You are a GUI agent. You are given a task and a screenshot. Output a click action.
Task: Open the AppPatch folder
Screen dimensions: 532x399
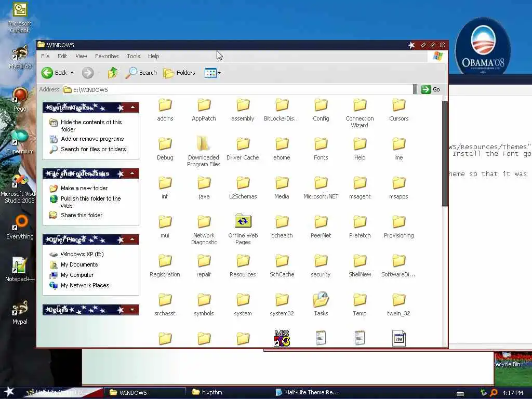(204, 110)
